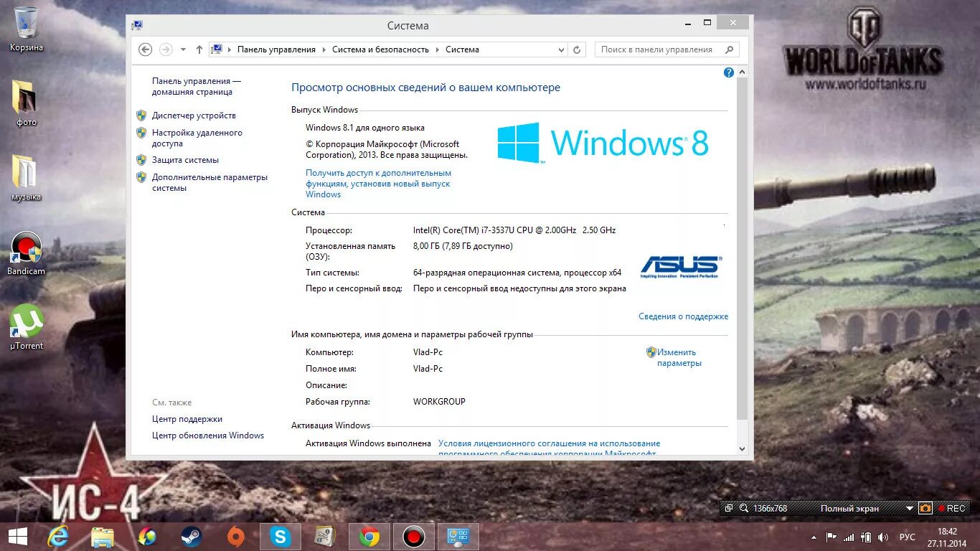Start recording with the REC button
Screen dimensions: 980x551
(x=952, y=508)
